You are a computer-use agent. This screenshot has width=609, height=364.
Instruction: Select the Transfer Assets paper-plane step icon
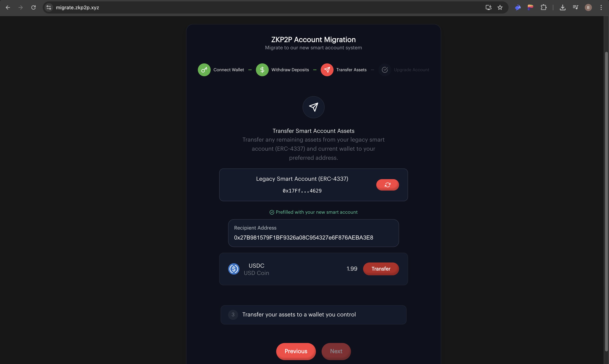(x=327, y=70)
